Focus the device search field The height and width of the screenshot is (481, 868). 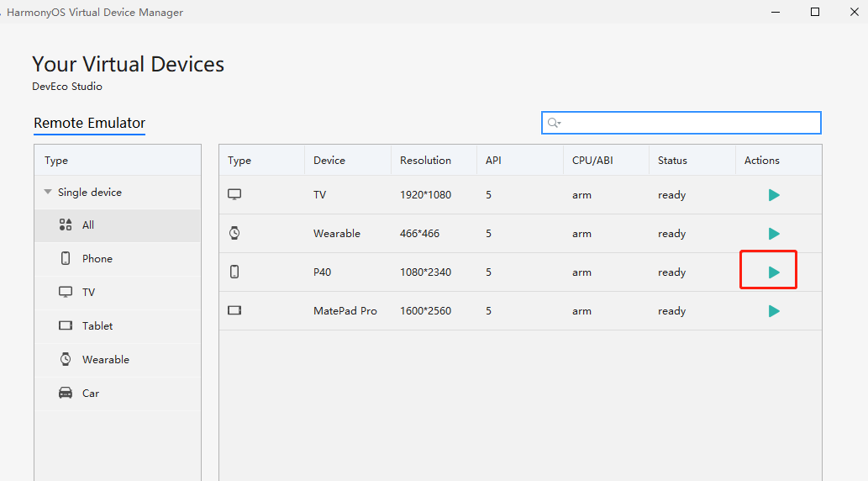(x=681, y=123)
